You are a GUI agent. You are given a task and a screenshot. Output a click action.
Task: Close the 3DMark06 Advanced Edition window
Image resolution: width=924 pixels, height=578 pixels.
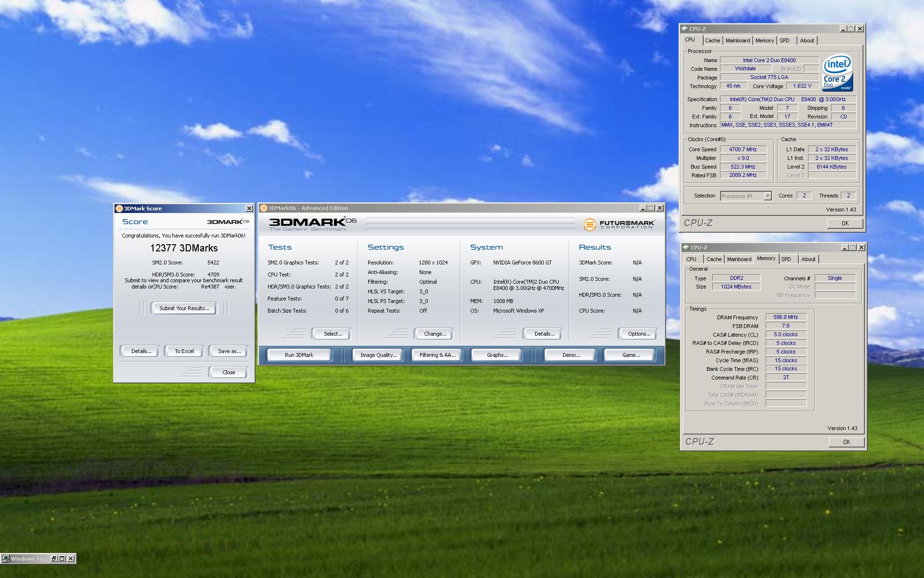click(x=660, y=208)
